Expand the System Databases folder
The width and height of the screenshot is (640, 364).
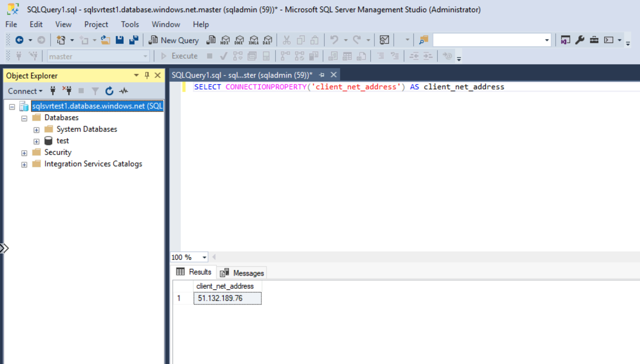click(36, 130)
